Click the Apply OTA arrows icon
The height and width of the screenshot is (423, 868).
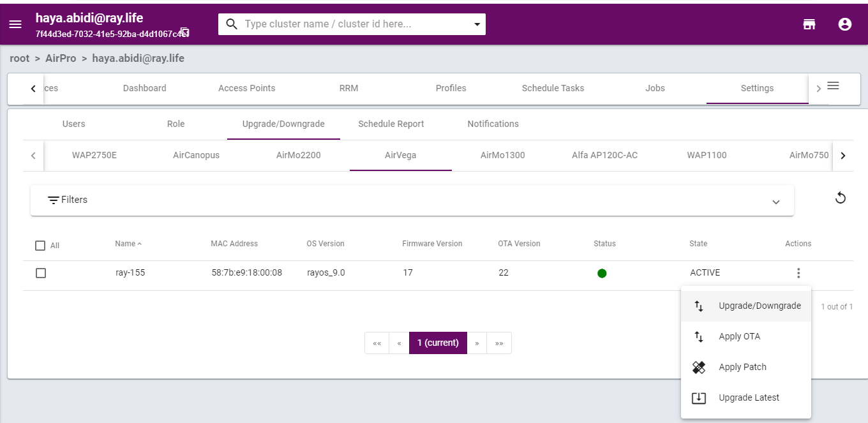tap(699, 337)
